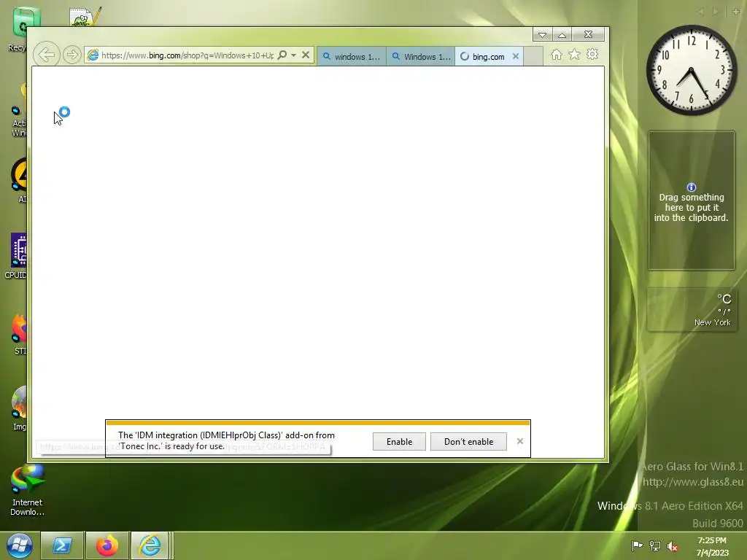The width and height of the screenshot is (747, 560).
Task: Minimize the browser window with down-arrow button
Action: [542, 35]
